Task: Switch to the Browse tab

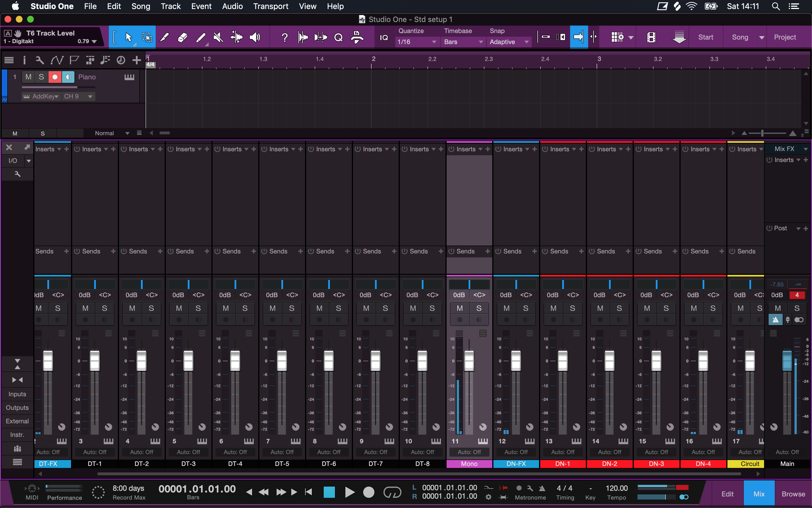Action: (x=793, y=494)
